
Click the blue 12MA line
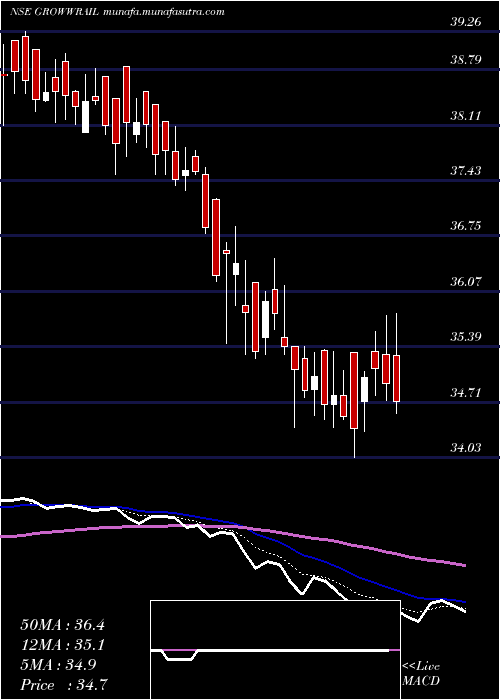(x=232, y=522)
